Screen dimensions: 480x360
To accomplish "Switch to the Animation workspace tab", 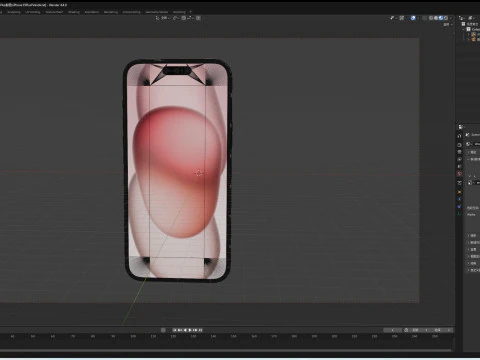I will 92,12.
